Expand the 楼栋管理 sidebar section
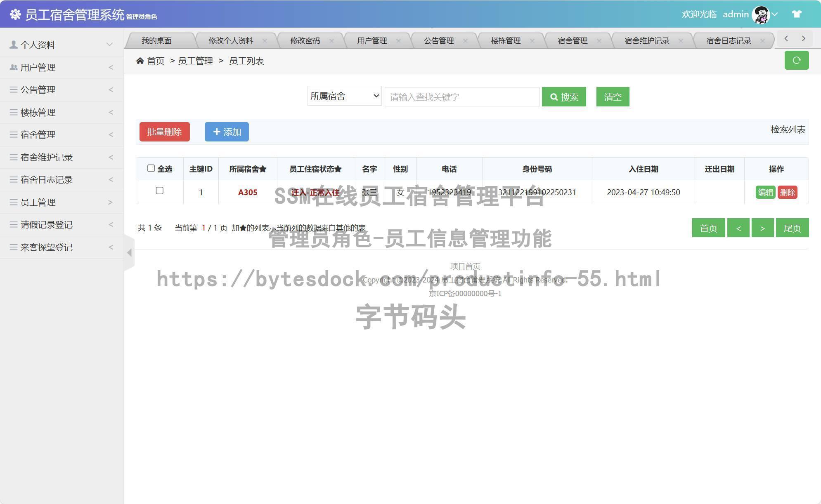Image resolution: width=821 pixels, height=504 pixels. 111,112
